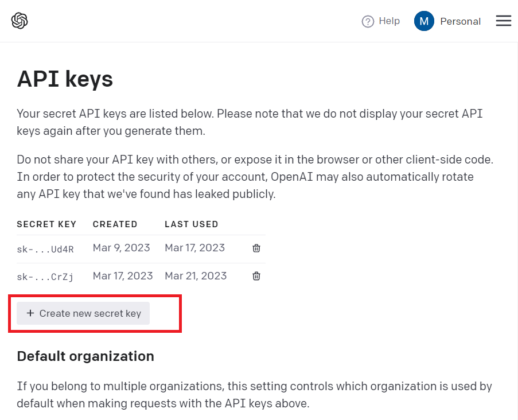Click the Mar 9, 2023 created date
The height and width of the screenshot is (420, 518).
click(x=121, y=248)
